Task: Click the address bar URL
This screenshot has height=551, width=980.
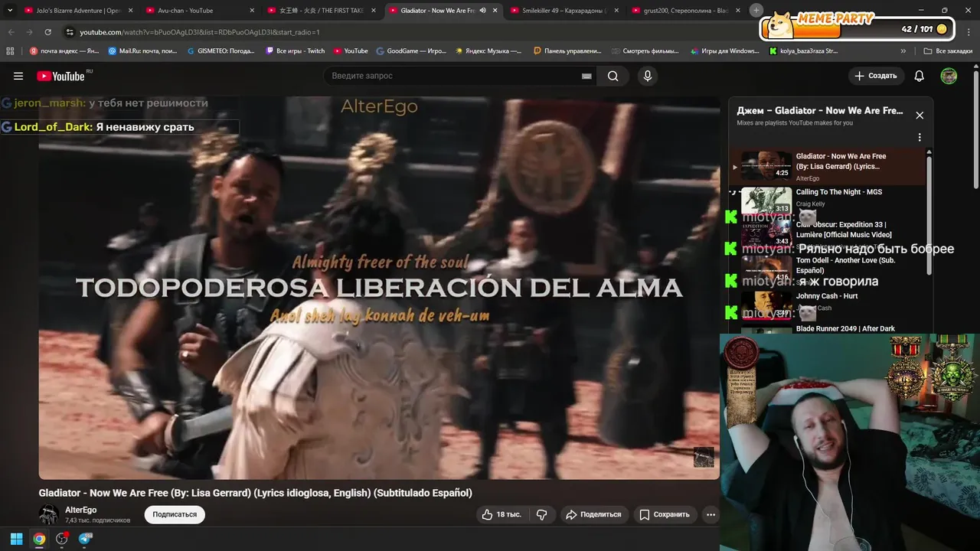Action: [199, 32]
